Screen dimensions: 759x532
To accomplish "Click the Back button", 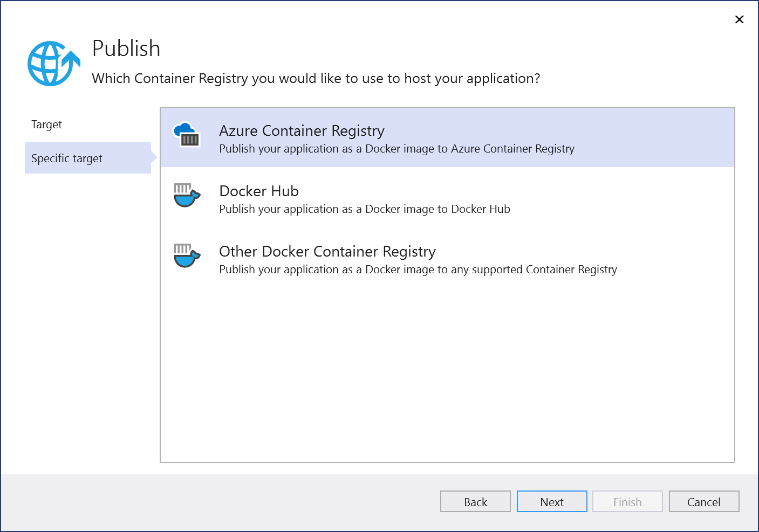I will (475, 501).
